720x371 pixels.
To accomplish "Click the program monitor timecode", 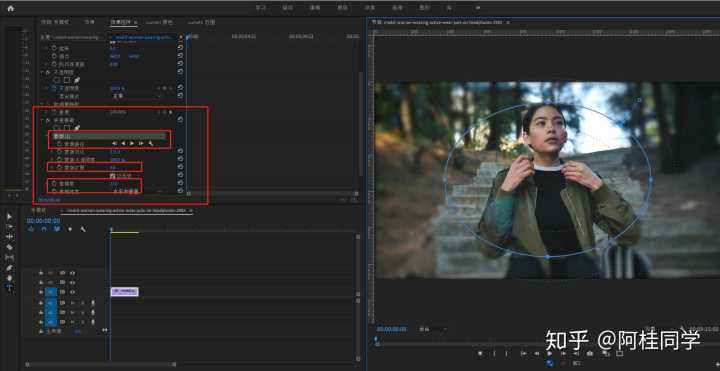I will 392,329.
